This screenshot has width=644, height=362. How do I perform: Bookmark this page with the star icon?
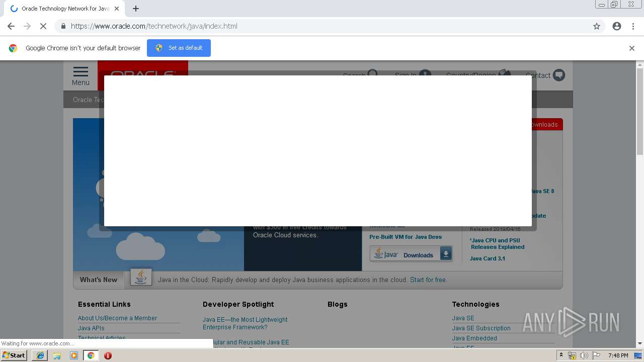click(597, 26)
